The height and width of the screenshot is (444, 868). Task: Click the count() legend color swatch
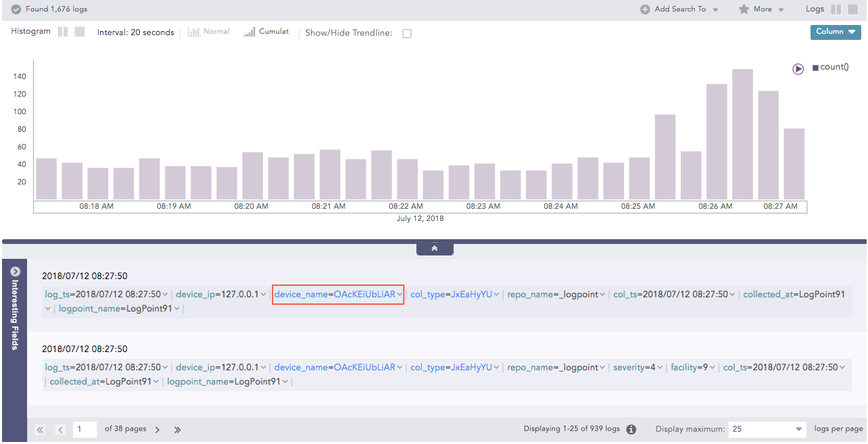point(815,68)
